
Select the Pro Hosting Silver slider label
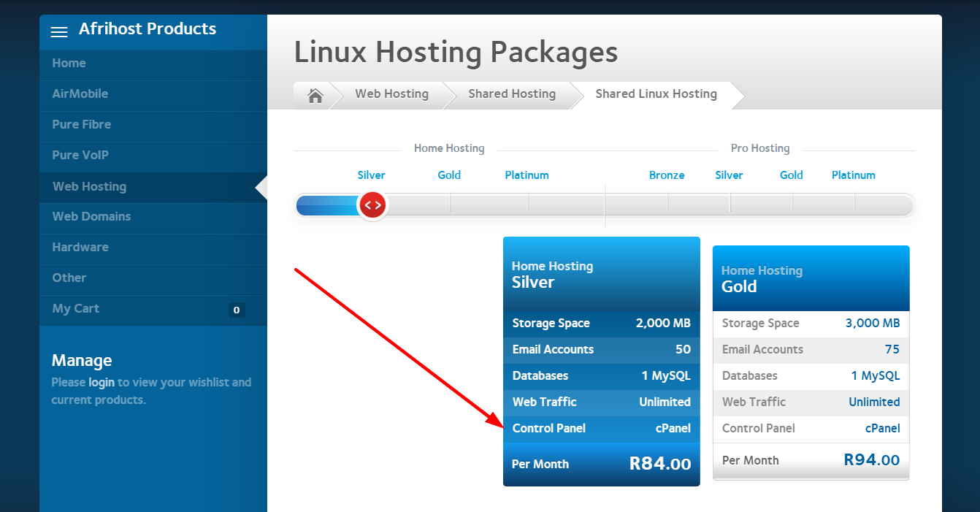(729, 175)
